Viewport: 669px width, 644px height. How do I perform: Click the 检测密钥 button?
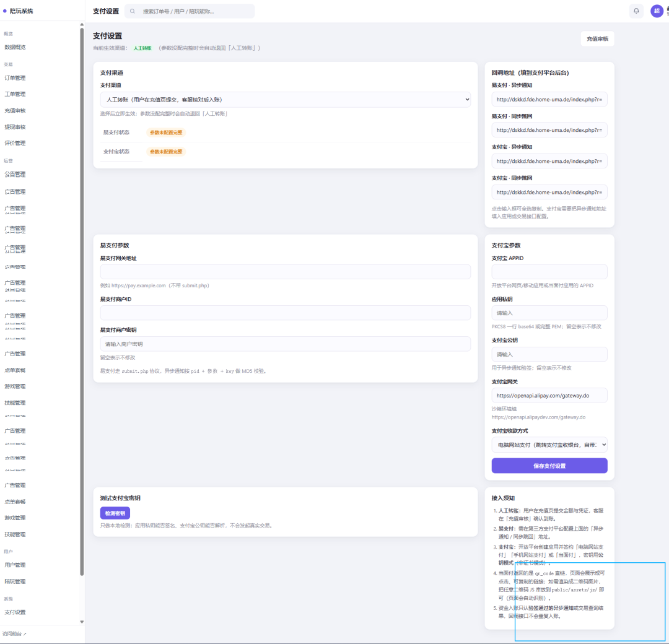[115, 513]
